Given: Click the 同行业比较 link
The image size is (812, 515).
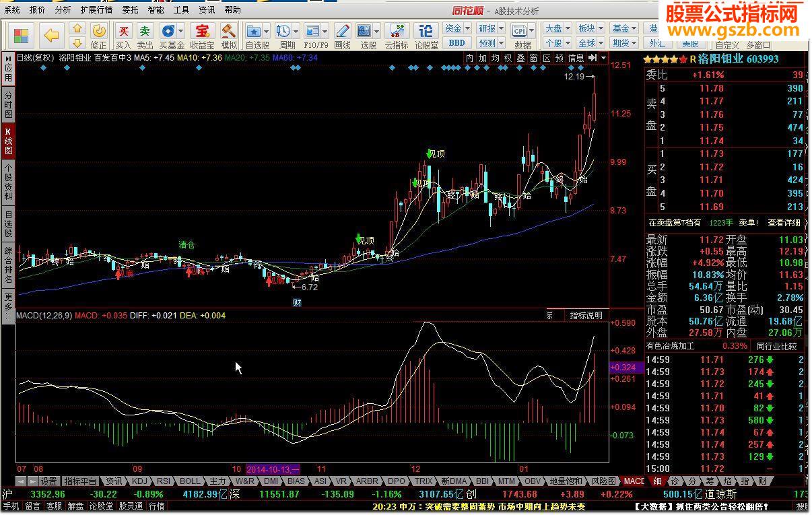Looking at the screenshot, I should [x=776, y=346].
